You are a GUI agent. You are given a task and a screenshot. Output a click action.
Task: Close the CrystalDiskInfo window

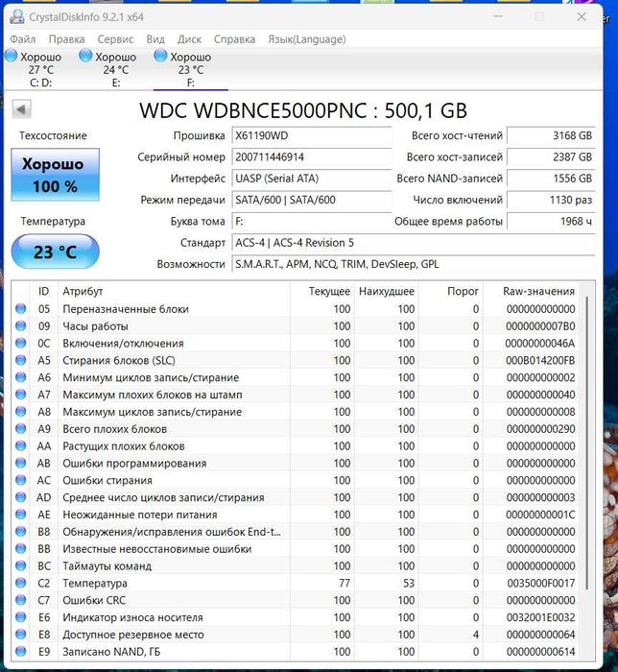pyautogui.click(x=582, y=17)
